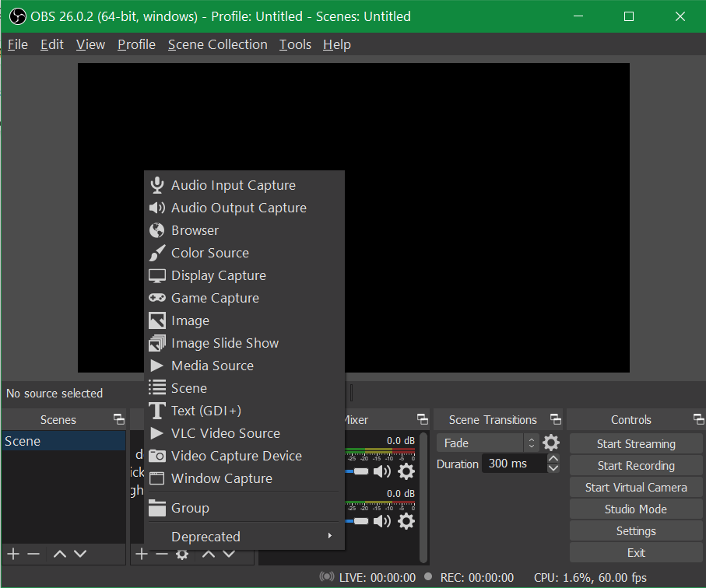Select Audio Input Capture microphone icon

click(x=156, y=185)
